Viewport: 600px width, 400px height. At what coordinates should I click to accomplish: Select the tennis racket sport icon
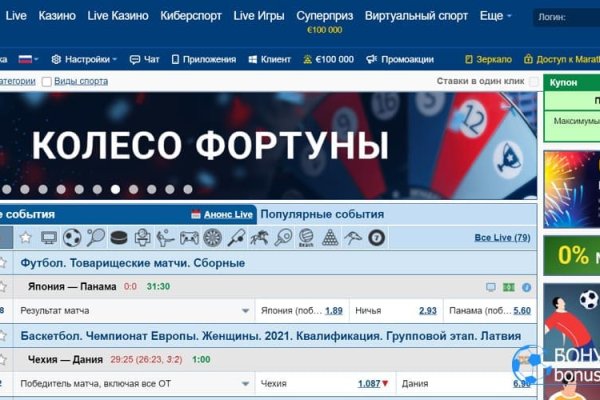point(96,238)
